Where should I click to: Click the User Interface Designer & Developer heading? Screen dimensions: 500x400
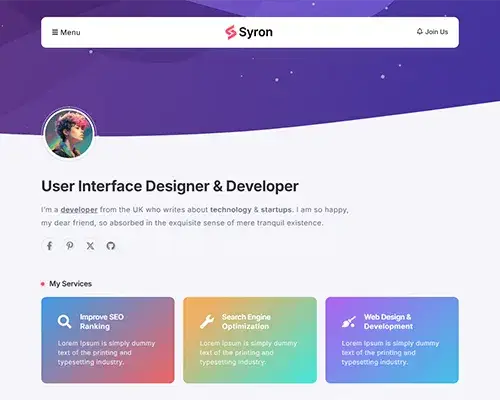(170, 186)
